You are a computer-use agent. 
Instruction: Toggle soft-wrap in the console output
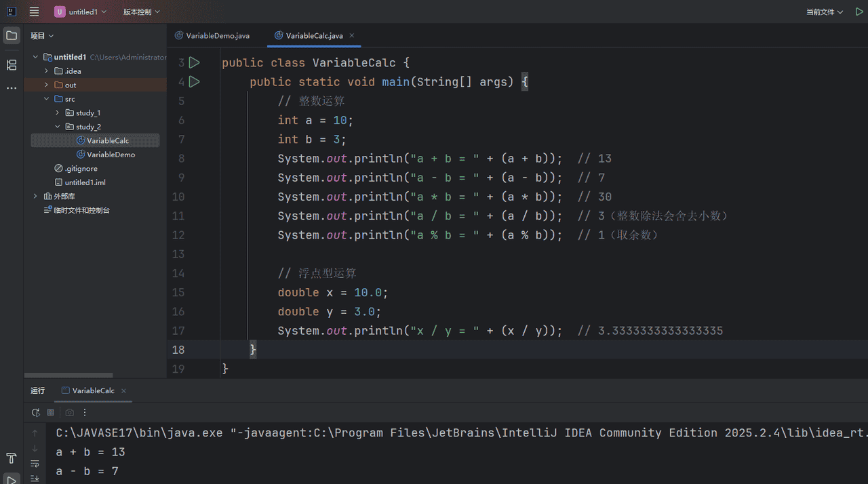(35, 464)
